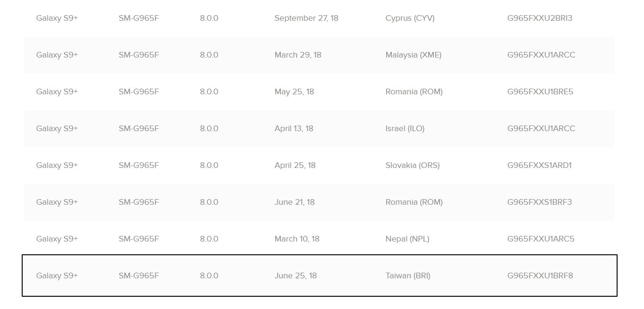Click the April 13, 18 date

294,129
